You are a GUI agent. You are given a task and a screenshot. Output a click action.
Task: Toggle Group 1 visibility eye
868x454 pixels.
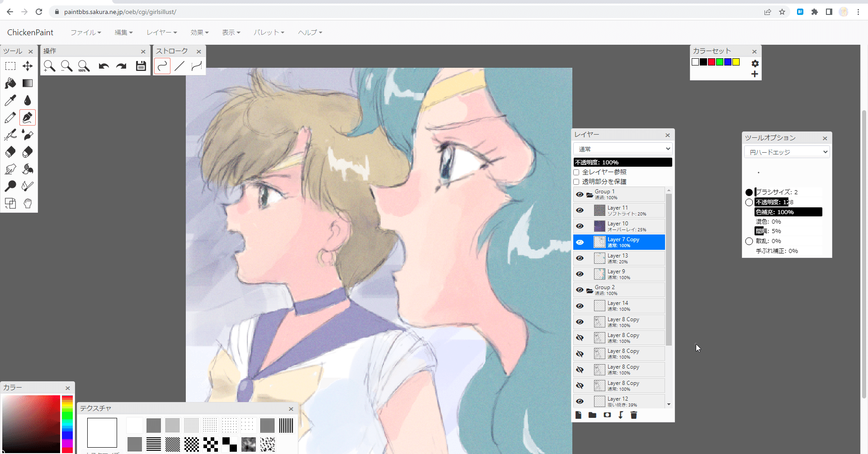580,195
